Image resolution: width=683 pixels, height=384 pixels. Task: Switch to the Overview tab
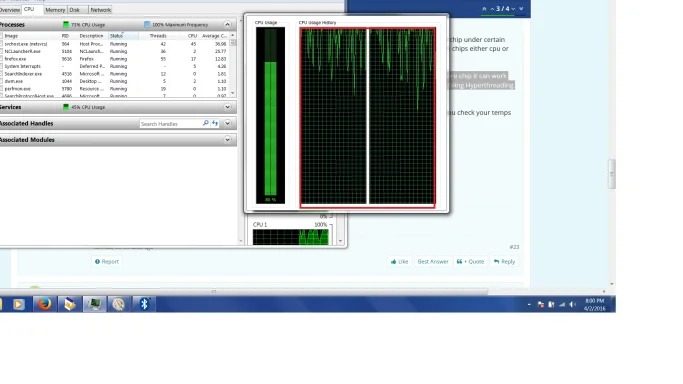pyautogui.click(x=10, y=10)
